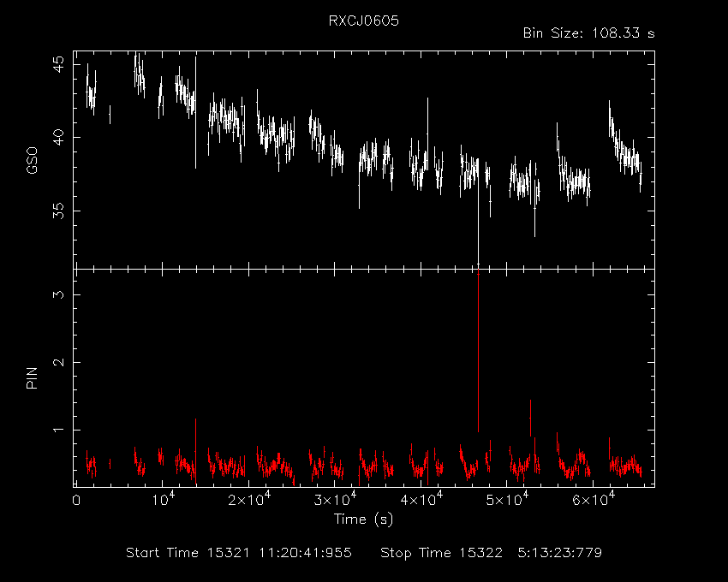Click the x-axis tick label 4×10^4
728x582 pixels.
tap(421, 499)
